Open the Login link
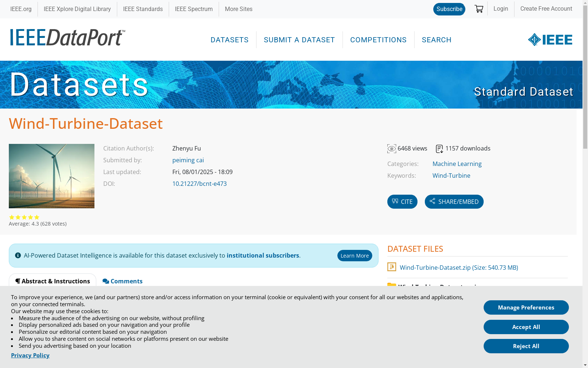 [501, 9]
